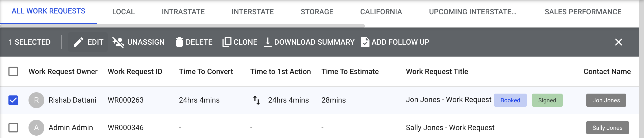Open the Sales Performance tab
This screenshot has height=138, width=644.
(x=583, y=12)
